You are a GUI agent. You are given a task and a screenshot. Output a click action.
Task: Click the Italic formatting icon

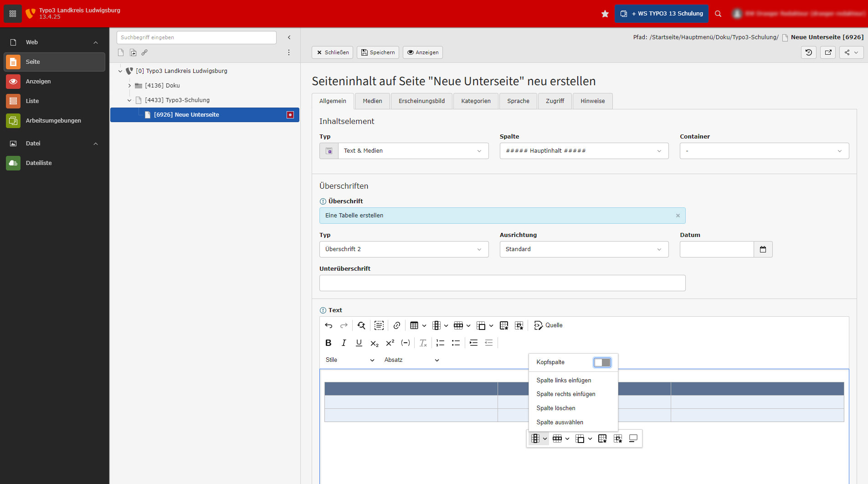coord(344,343)
